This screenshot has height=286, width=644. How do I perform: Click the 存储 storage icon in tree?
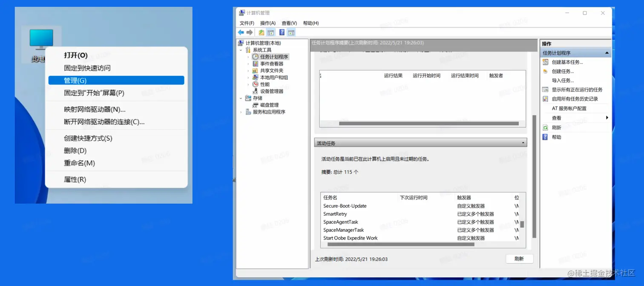tap(248, 98)
